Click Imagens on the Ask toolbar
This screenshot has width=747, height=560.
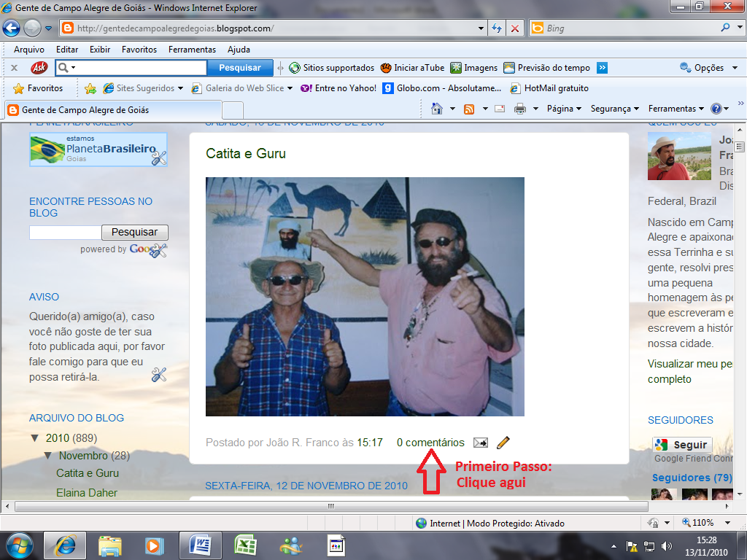tap(474, 68)
